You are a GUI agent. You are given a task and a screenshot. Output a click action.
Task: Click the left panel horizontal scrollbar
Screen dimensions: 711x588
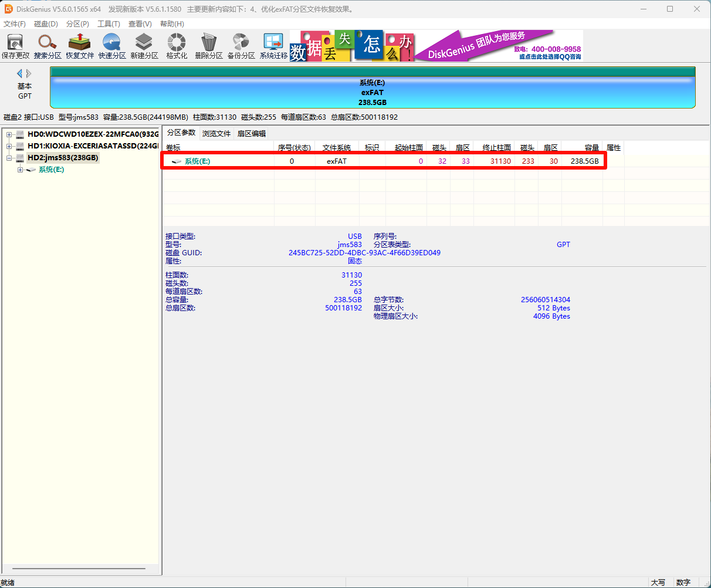coord(79,569)
